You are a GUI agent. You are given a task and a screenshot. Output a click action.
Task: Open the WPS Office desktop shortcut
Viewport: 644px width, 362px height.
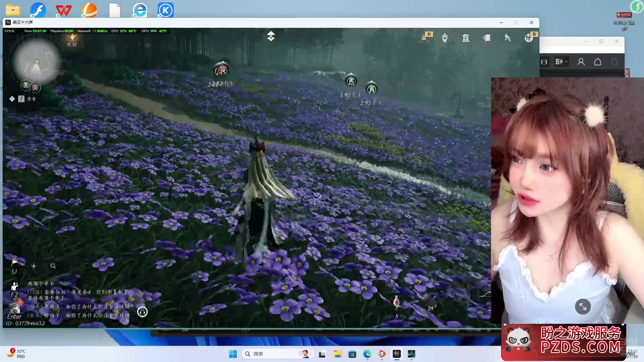click(x=63, y=10)
